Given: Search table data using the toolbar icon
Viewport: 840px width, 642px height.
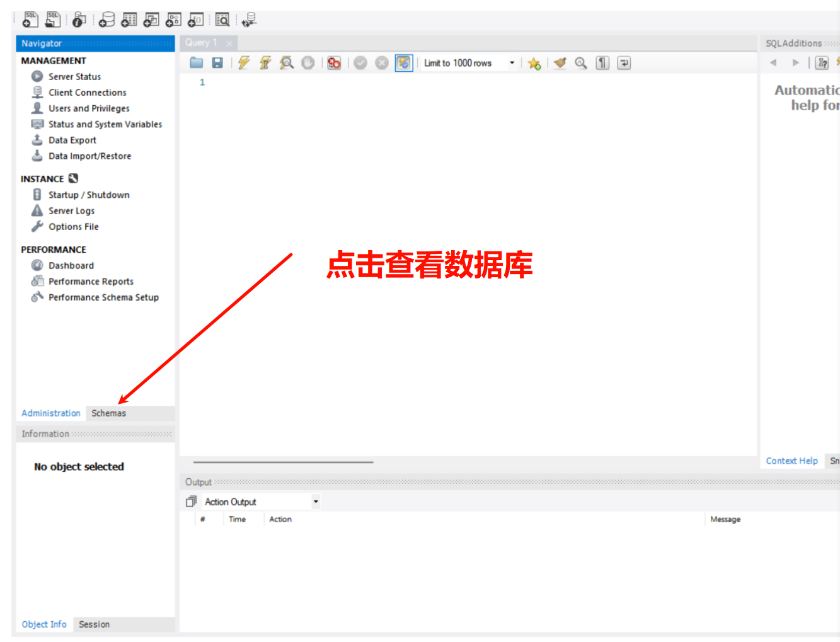Looking at the screenshot, I should 222,20.
